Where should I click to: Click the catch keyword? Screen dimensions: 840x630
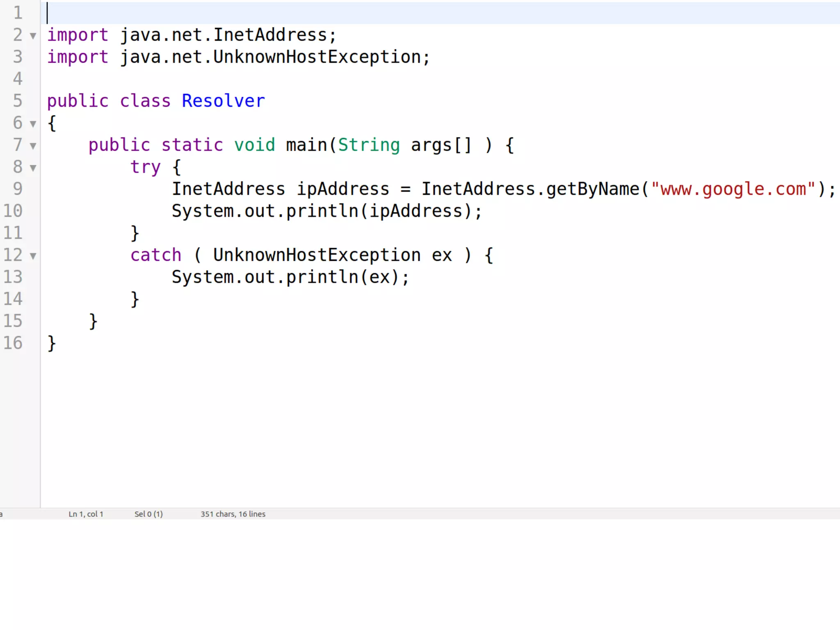coord(155,255)
